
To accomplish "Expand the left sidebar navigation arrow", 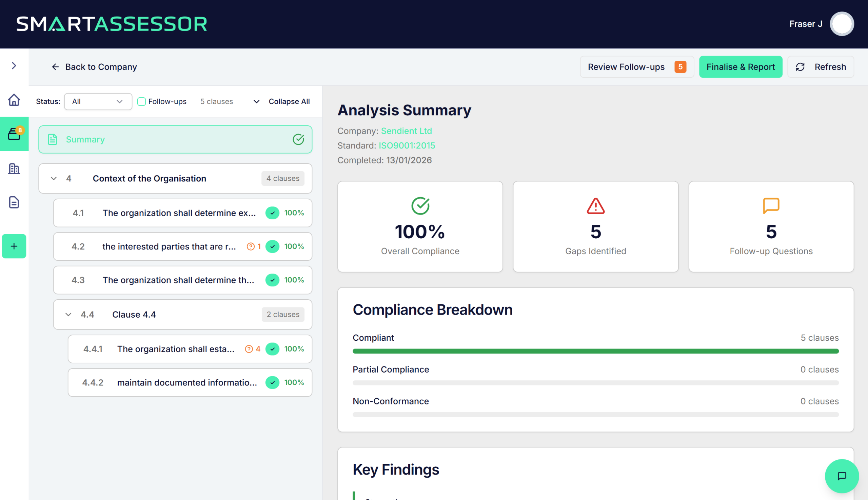I will tap(14, 65).
